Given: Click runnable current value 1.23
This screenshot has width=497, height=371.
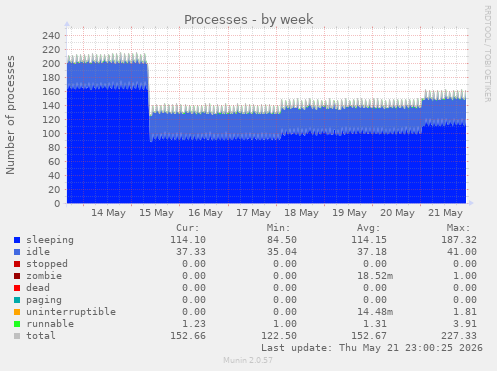Looking at the screenshot, I should 194,324.
